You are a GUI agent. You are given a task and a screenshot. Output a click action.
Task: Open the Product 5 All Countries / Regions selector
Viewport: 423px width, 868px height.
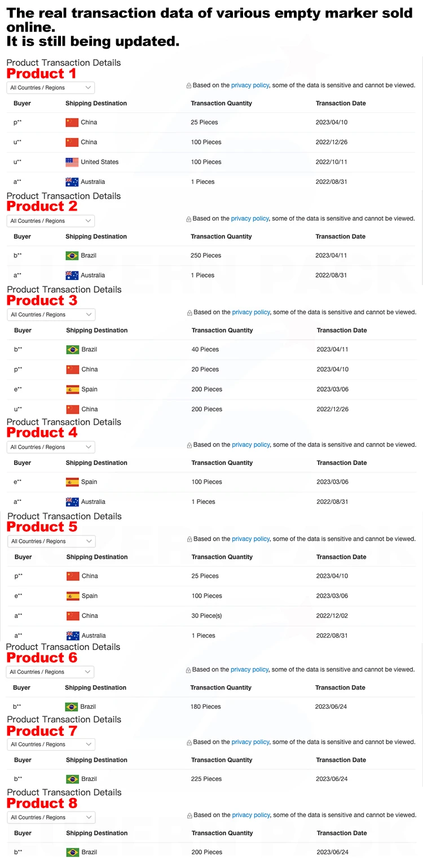[x=51, y=541]
